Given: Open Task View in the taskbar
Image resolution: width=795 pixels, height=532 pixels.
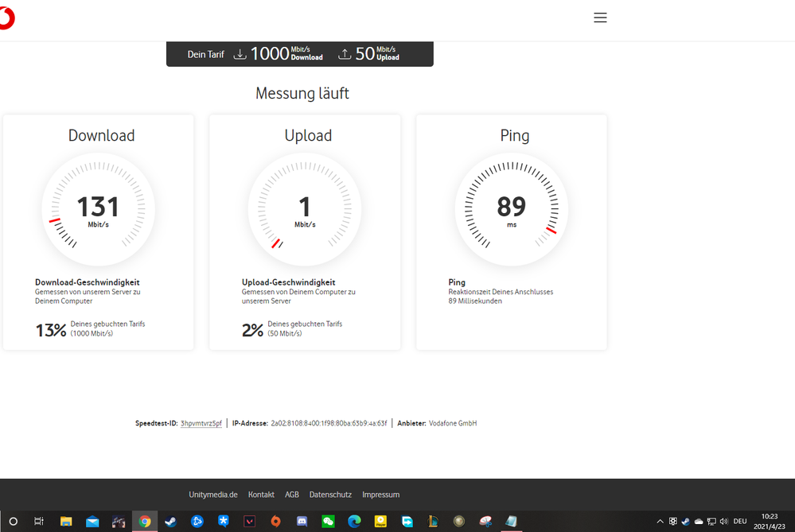Looking at the screenshot, I should click(x=39, y=522).
